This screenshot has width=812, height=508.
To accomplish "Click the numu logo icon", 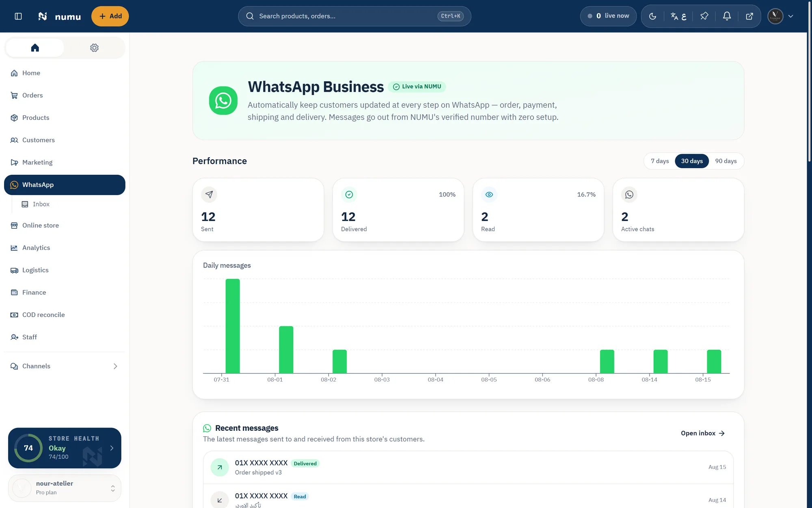I will coord(43,16).
